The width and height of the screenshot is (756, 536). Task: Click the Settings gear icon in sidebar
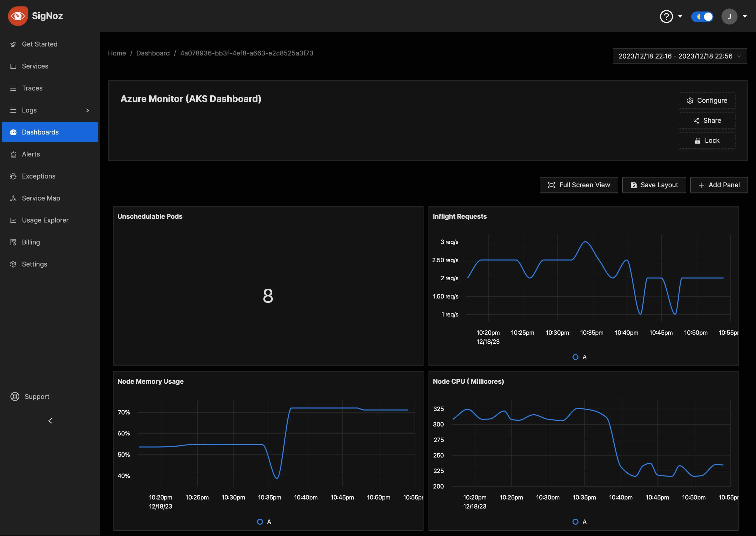click(13, 264)
